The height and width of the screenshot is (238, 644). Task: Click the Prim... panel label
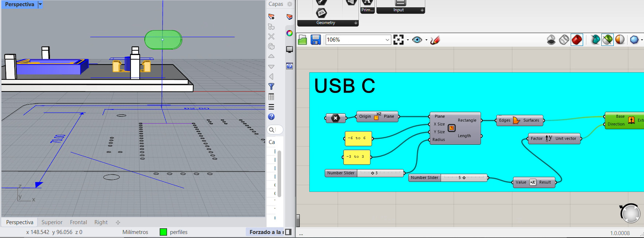[x=367, y=10]
